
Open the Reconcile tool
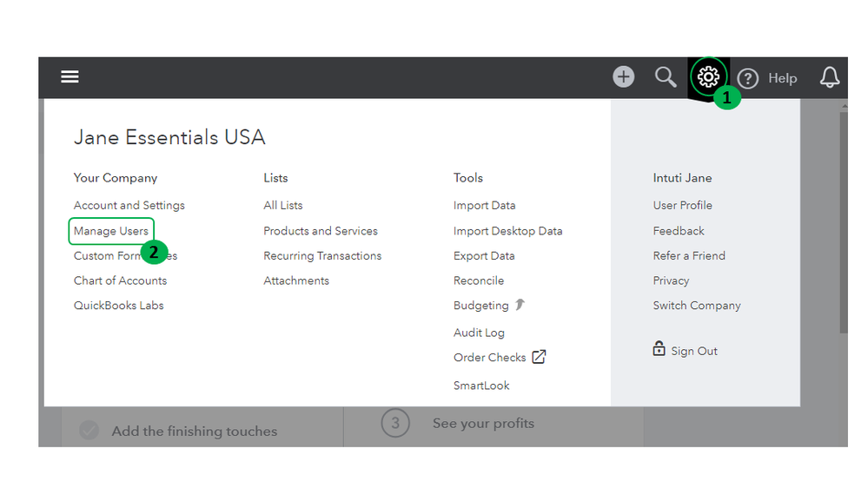479,280
